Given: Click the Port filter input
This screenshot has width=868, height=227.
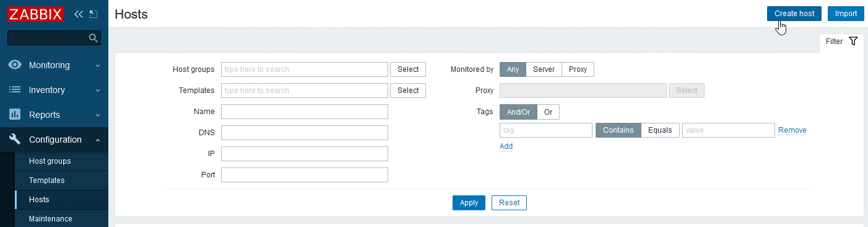Looking at the screenshot, I should tap(305, 175).
